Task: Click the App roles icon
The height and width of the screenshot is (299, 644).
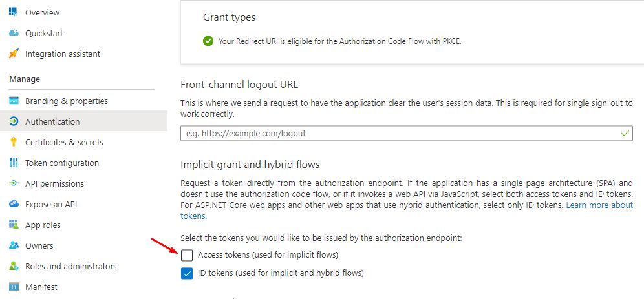Action: click(x=14, y=225)
